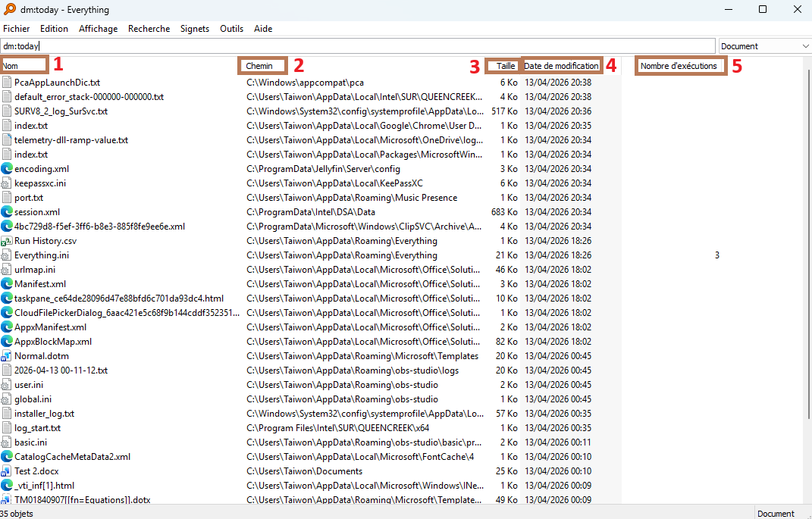This screenshot has height=519, width=812.
Task: Click the Edge icon beside encoding.xml
Action: pos(7,169)
